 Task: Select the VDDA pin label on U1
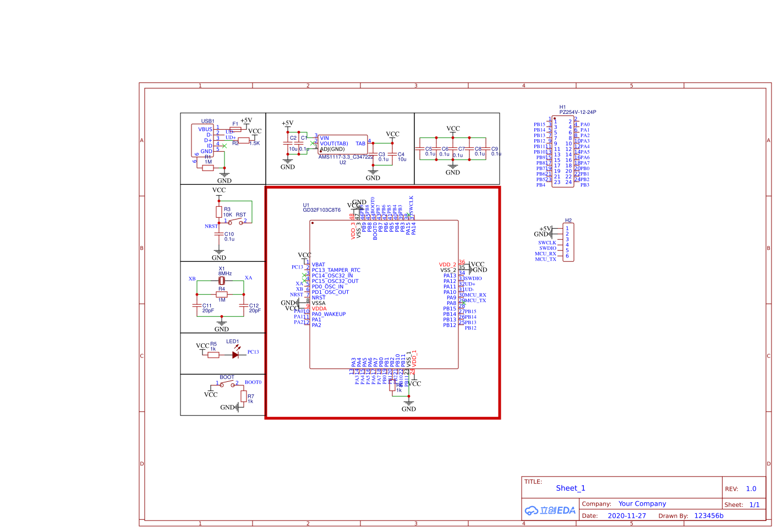319,309
